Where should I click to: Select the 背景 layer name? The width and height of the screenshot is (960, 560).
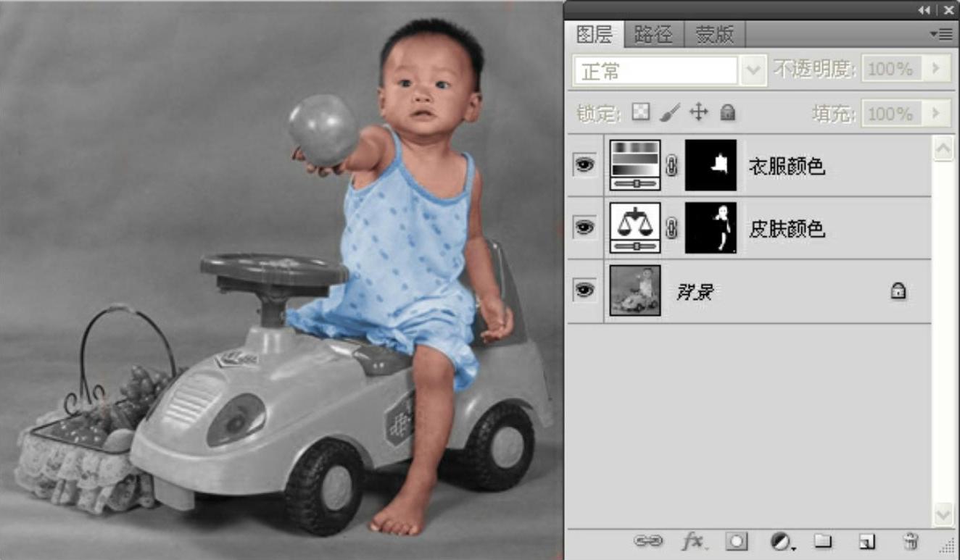(694, 292)
